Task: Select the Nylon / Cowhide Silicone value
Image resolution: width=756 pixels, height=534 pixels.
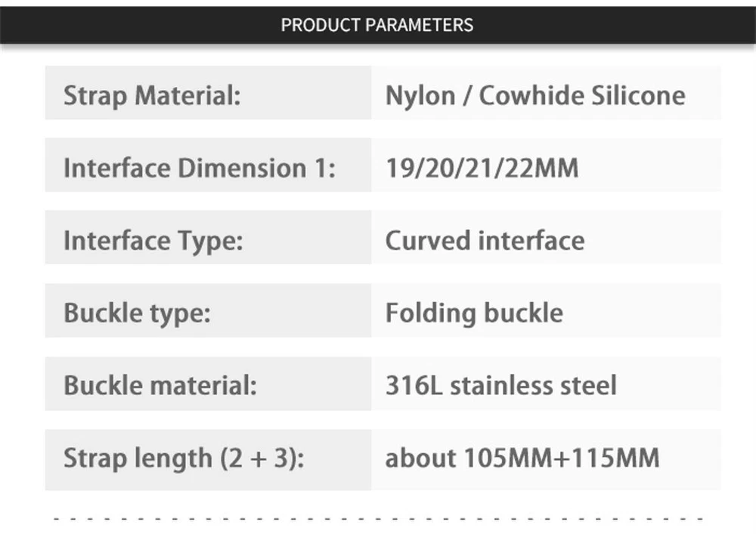Action: pos(535,96)
